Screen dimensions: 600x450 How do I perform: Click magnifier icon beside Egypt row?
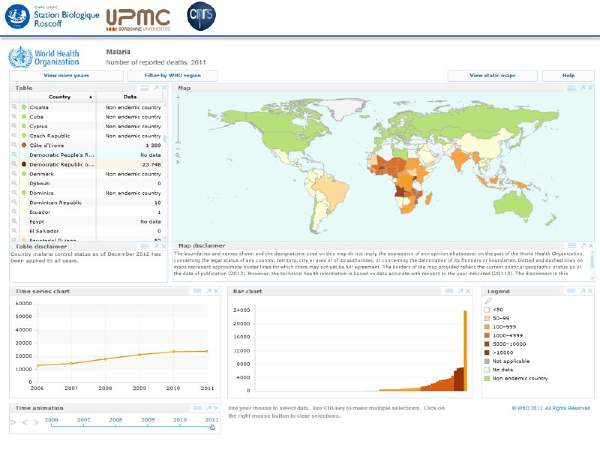pyautogui.click(x=14, y=221)
